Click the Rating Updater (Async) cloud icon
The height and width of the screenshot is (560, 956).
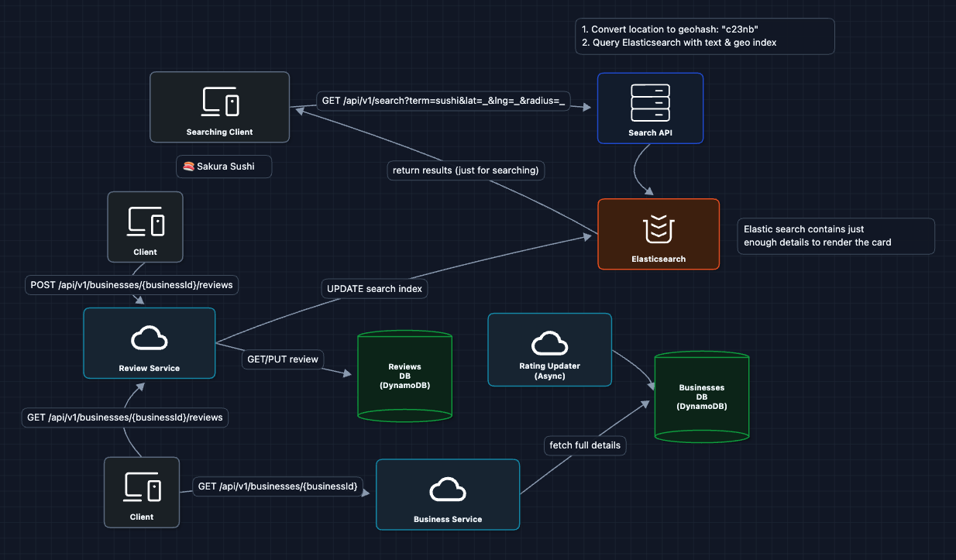pyautogui.click(x=549, y=342)
